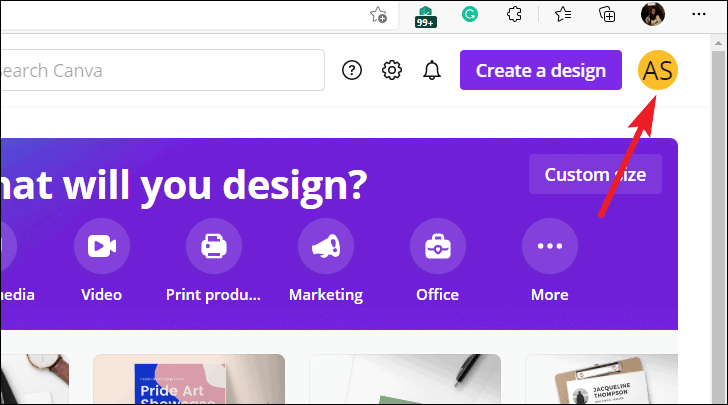Click the Print produ... label text
This screenshot has height=405, width=728.
click(x=214, y=295)
